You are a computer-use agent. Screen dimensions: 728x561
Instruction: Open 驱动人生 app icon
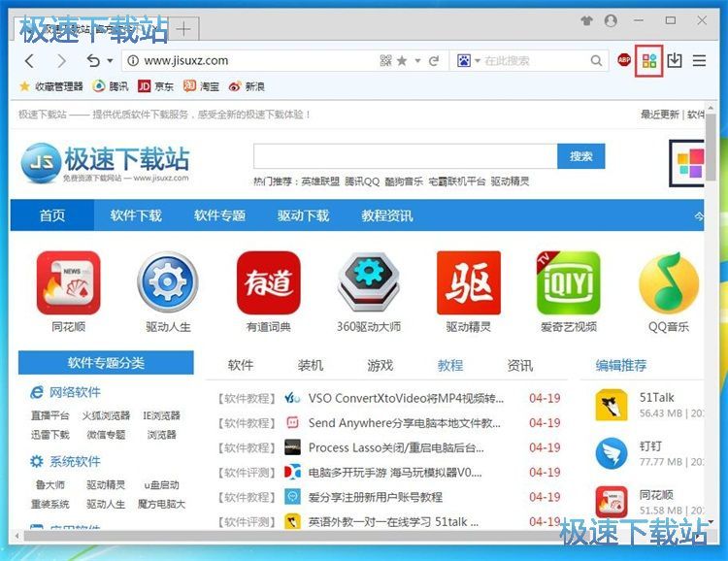[x=168, y=282]
